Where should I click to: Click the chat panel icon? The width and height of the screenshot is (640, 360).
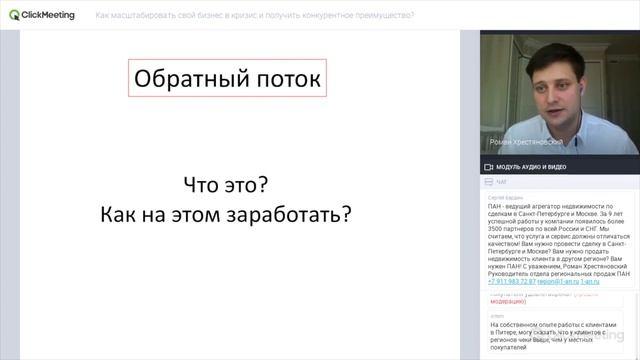[x=489, y=182]
